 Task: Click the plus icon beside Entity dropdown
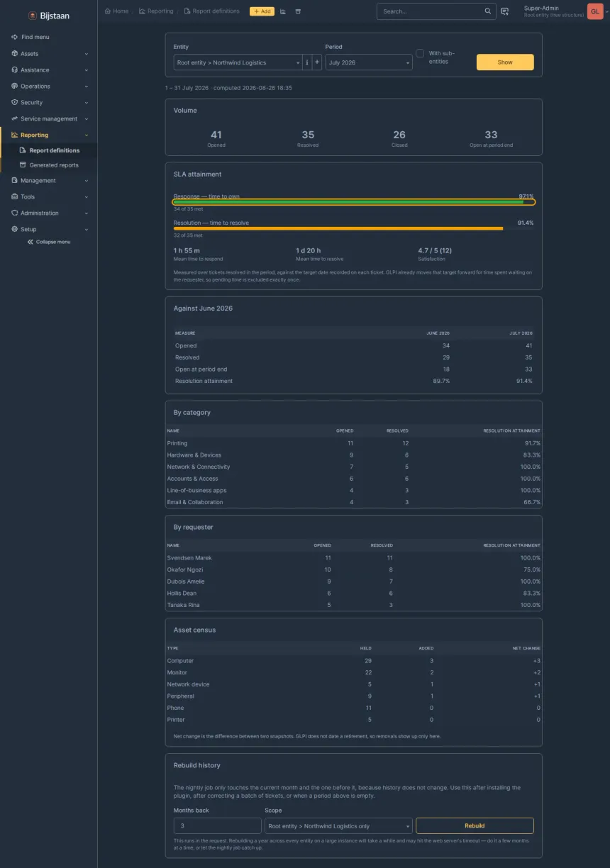click(317, 62)
